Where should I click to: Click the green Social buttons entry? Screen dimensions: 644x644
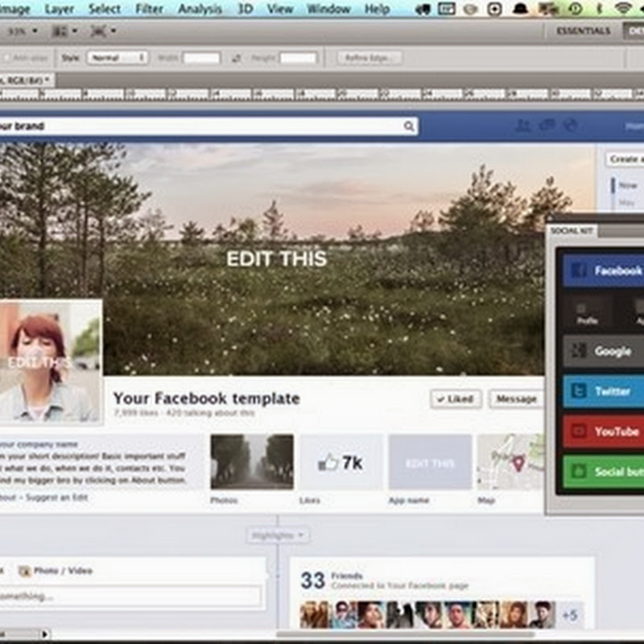603,472
